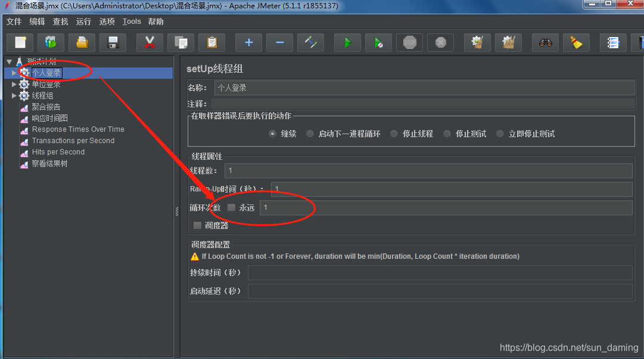Reset search with the yellow broom icon
This screenshot has height=359, width=644.
pos(576,42)
